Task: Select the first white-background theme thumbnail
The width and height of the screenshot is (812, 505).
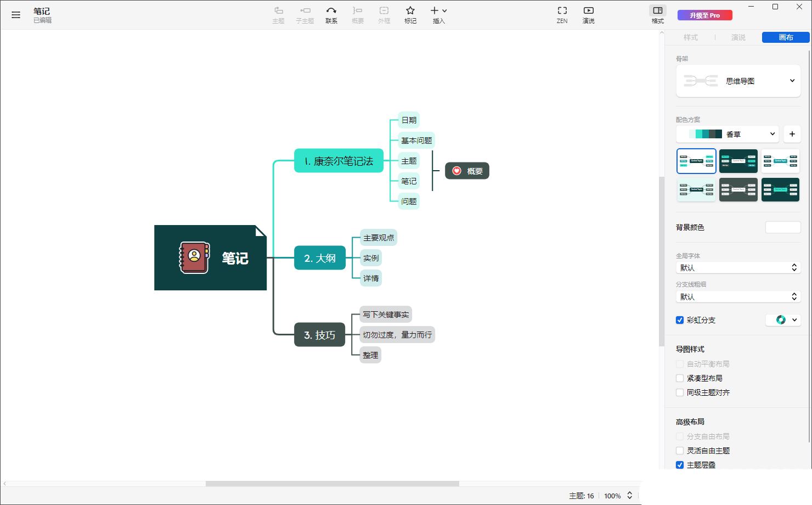Action: pyautogui.click(x=696, y=161)
